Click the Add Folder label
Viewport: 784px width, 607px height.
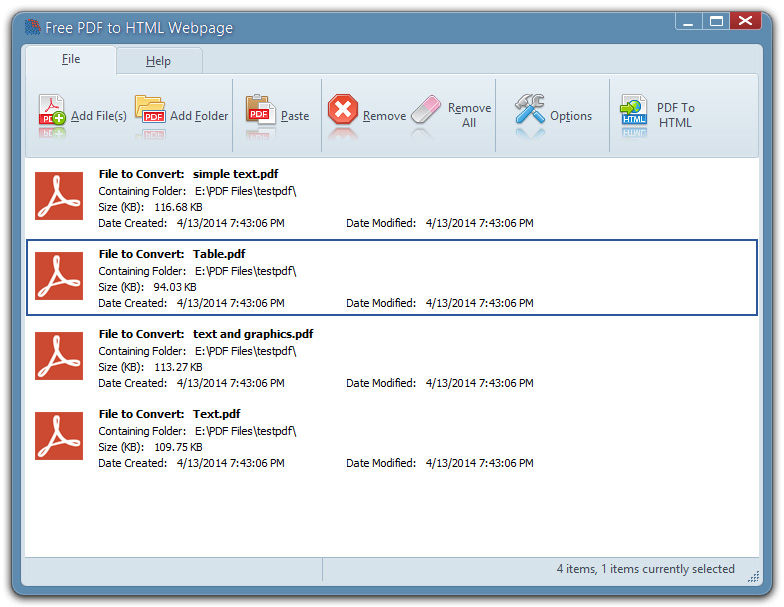(x=199, y=116)
